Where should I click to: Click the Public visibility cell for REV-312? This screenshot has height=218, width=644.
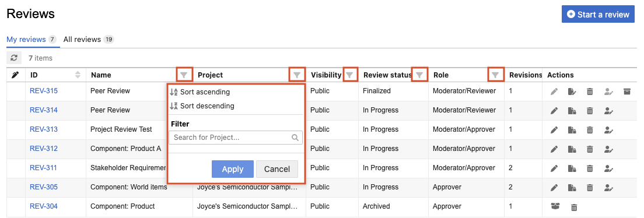(x=320, y=149)
